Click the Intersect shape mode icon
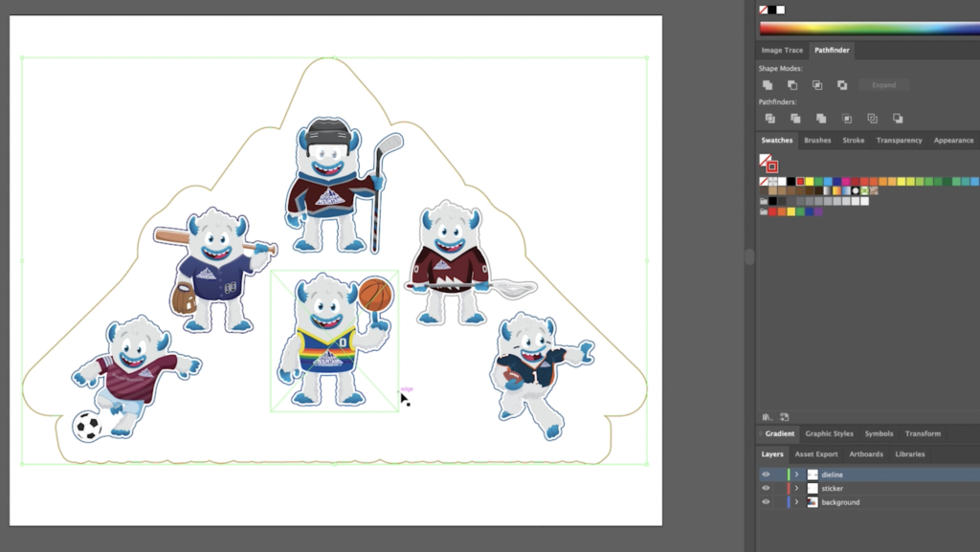Viewport: 980px width, 552px height. pos(817,85)
